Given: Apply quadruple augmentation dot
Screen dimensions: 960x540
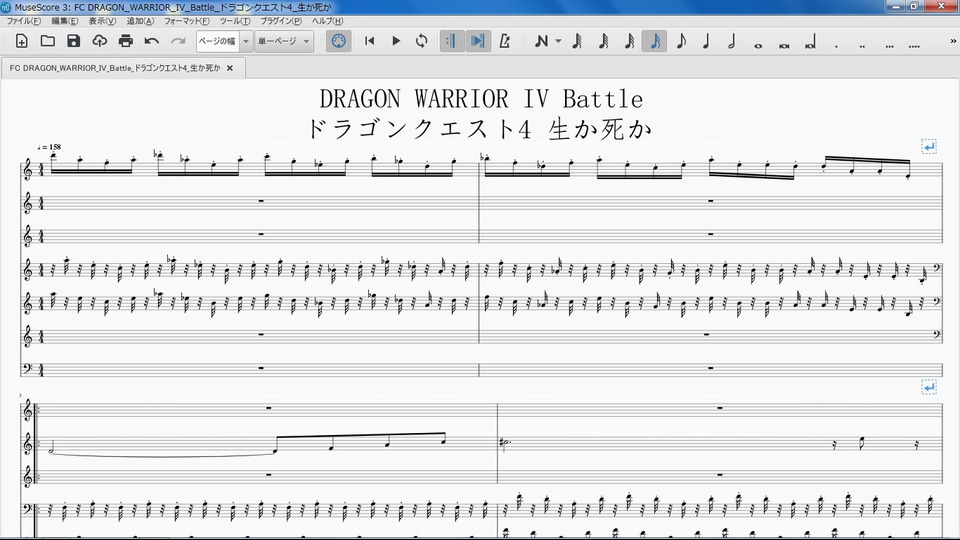Looking at the screenshot, I should [914, 45].
